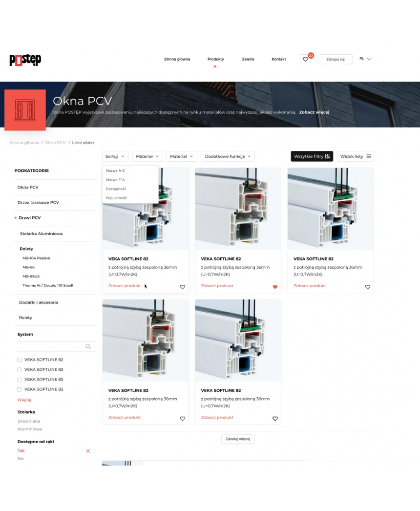The height and width of the screenshot is (511, 420).
Task: Expand the Dodatkowe funkcje dropdown
Action: 228,156
